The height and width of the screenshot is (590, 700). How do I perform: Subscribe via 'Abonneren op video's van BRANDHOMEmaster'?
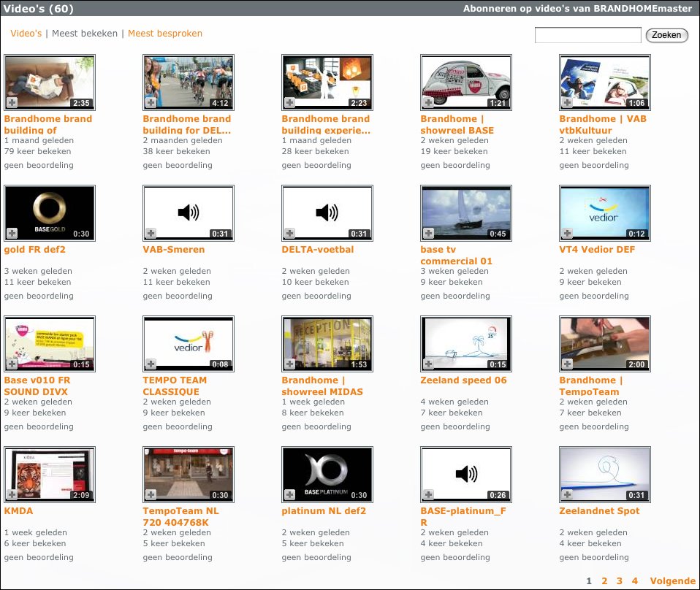point(577,9)
